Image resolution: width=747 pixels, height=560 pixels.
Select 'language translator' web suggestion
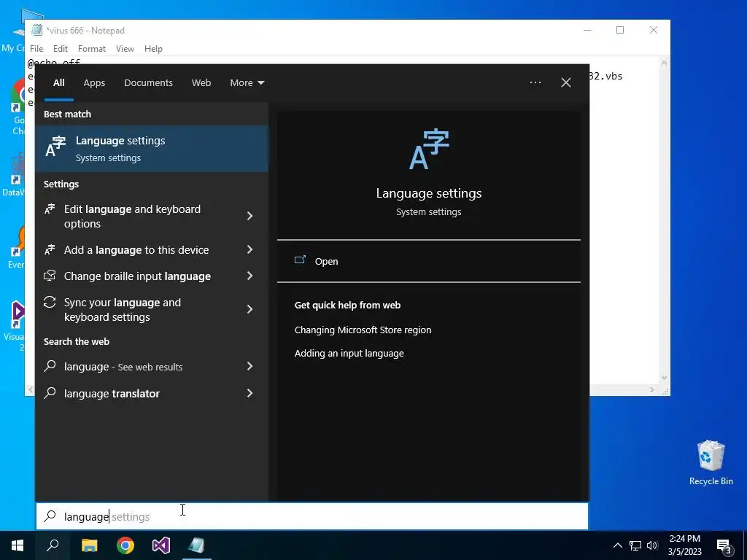click(x=152, y=393)
